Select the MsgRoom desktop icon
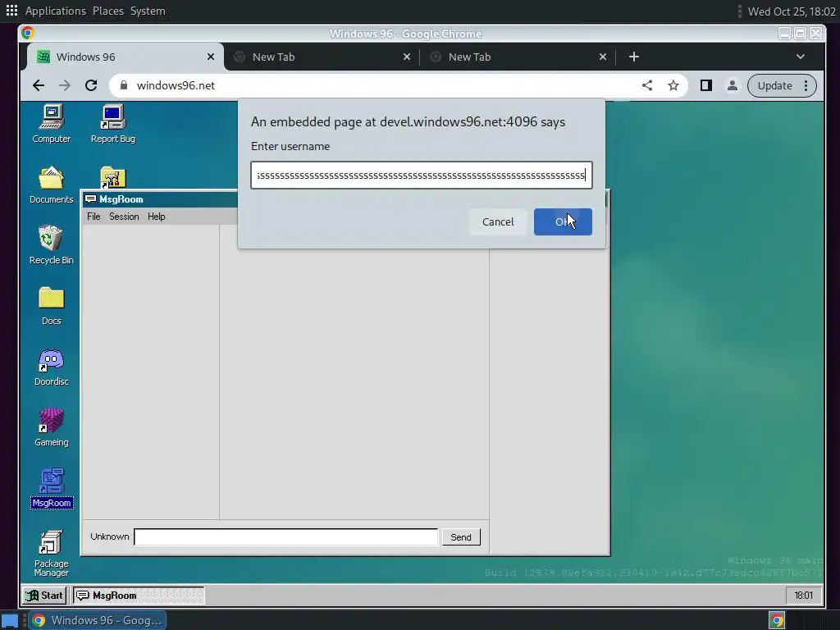Viewport: 840px width, 630px height. 52,488
